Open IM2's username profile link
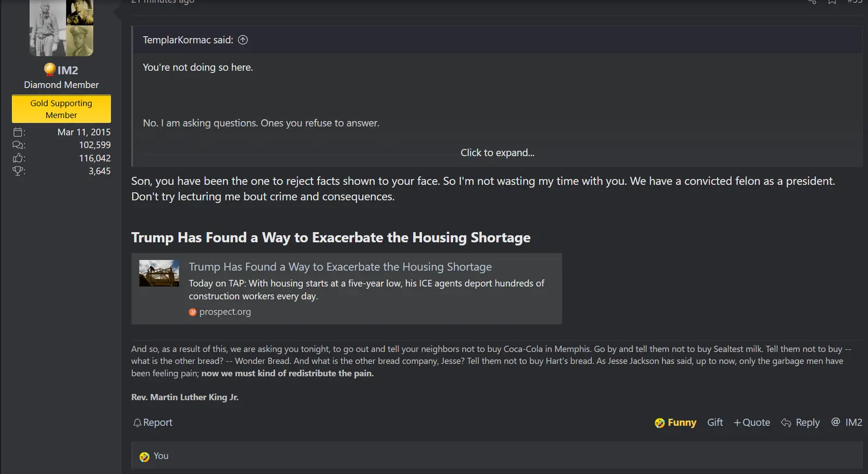This screenshot has width=868, height=474. pyautogui.click(x=68, y=70)
